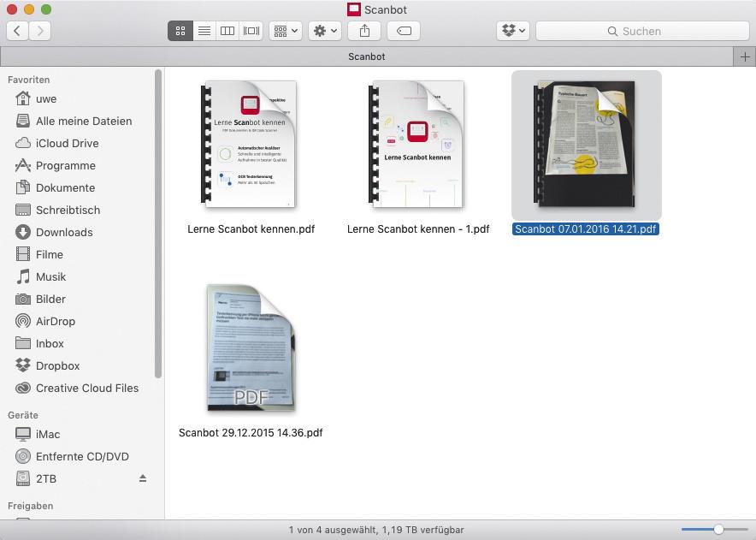
Task: Select Scanbot 29.12.2015 14.36.pdf thumbnail
Action: click(251, 348)
